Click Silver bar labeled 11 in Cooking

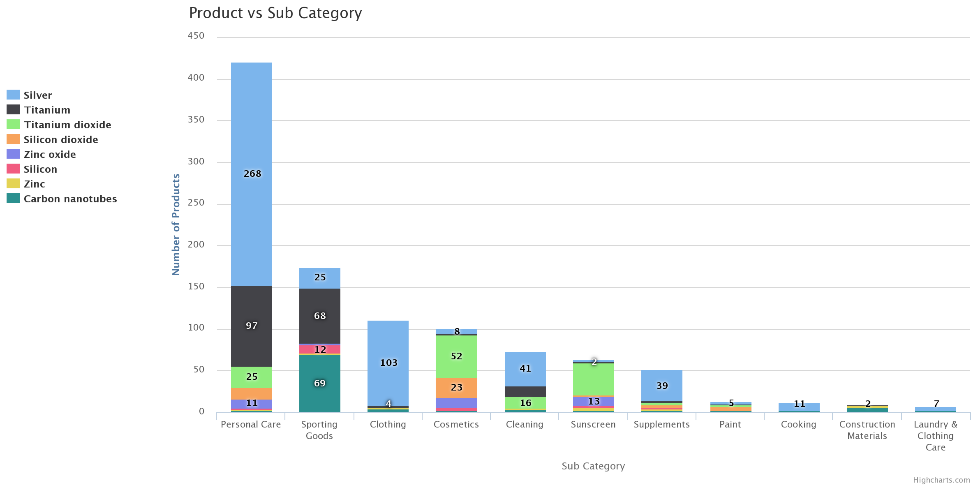point(799,407)
